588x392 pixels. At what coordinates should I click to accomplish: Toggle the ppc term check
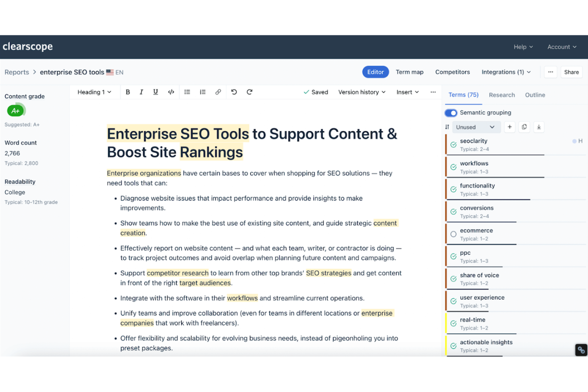click(453, 257)
